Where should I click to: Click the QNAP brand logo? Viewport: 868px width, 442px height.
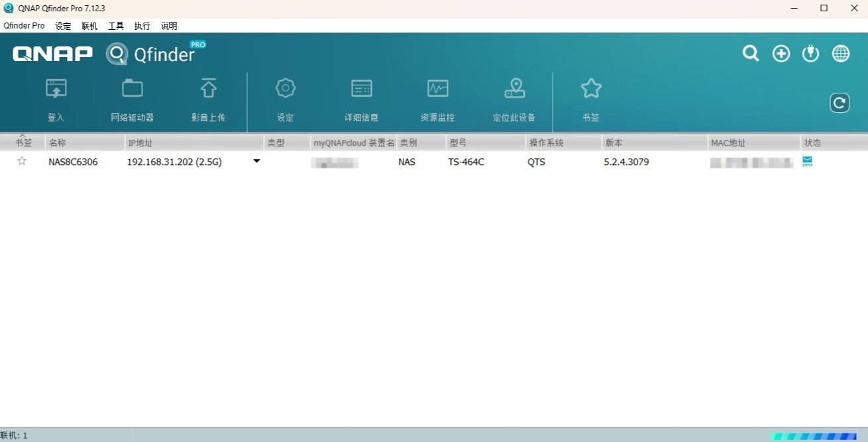click(53, 54)
